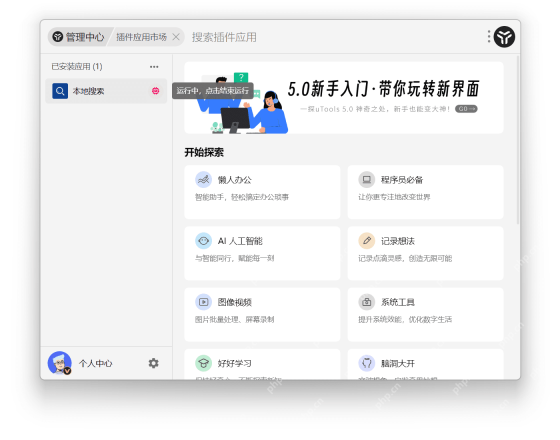Open the AI 人工智能 category card
Image resolution: width=560 pixels, height=440 pixels.
(x=262, y=253)
